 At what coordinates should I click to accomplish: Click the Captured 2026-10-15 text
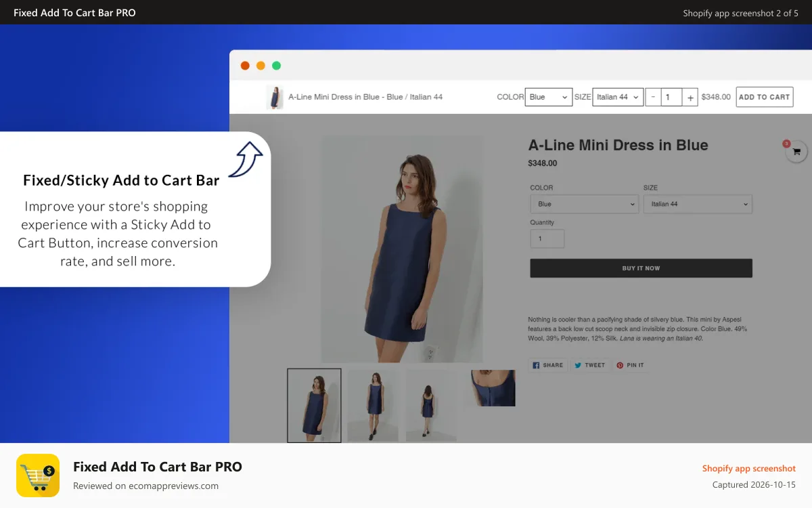[x=754, y=485]
